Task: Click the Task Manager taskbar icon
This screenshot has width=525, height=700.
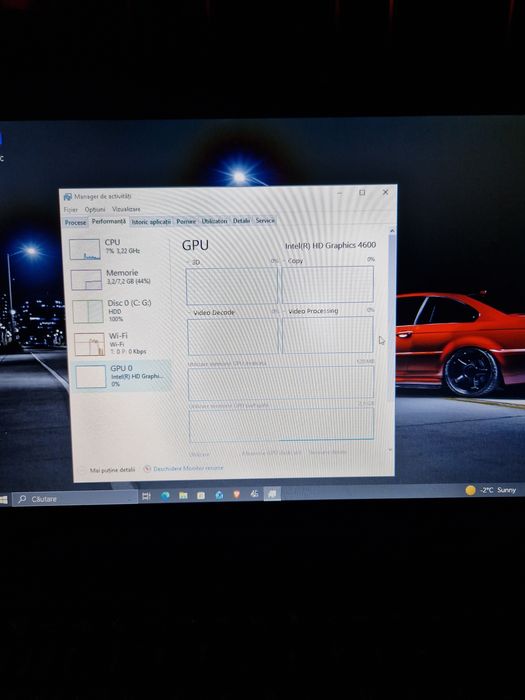Action: 272,494
